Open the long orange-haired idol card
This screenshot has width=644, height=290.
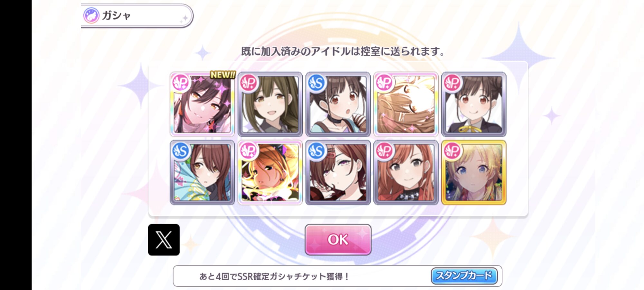point(406,172)
